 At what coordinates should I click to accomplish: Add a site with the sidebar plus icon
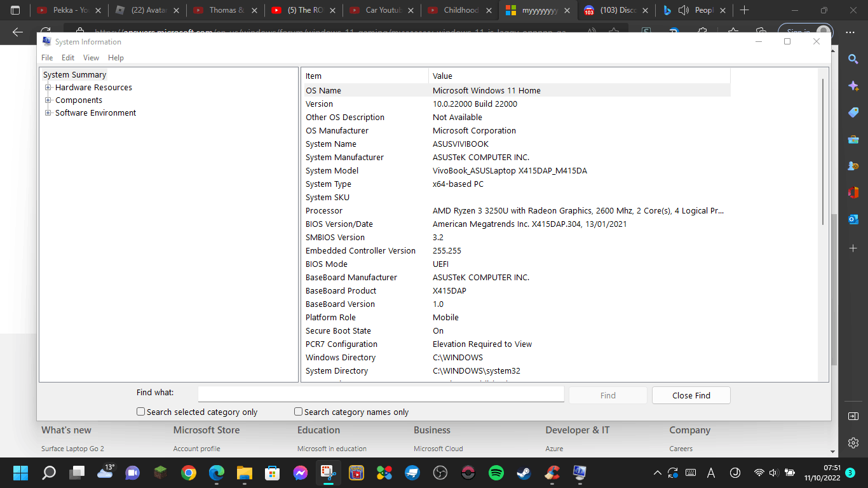(x=853, y=248)
